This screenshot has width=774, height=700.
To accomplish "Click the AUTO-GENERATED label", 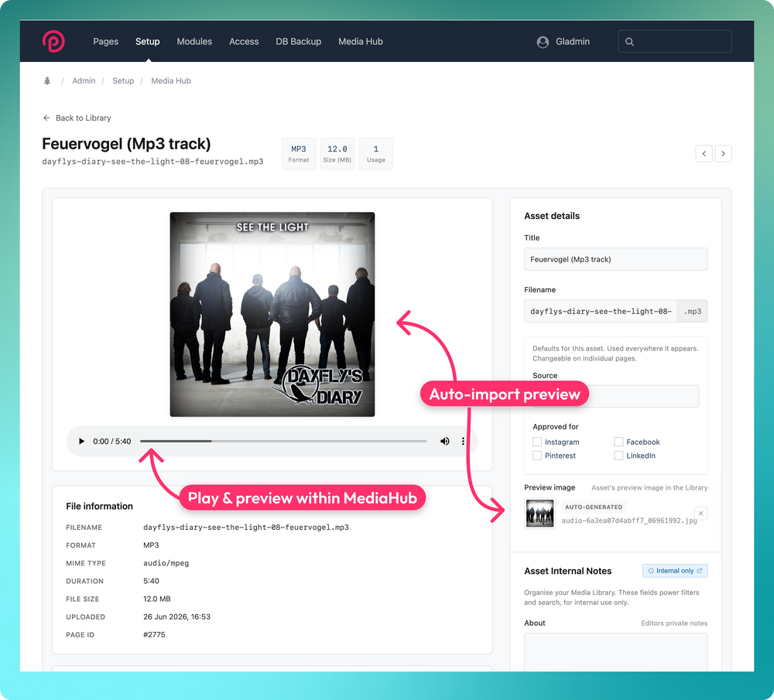I will click(594, 507).
